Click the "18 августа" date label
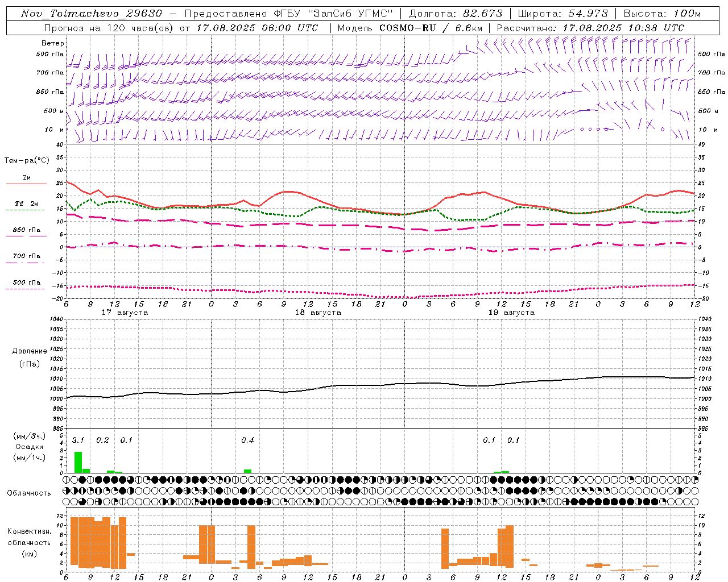This screenshot has height=582, width=728. (x=318, y=313)
